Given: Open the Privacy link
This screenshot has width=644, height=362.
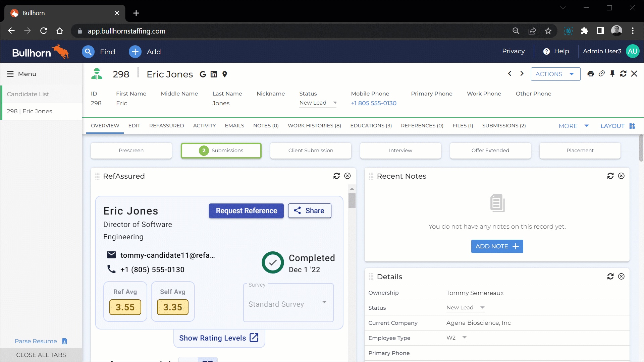Looking at the screenshot, I should pos(513,51).
